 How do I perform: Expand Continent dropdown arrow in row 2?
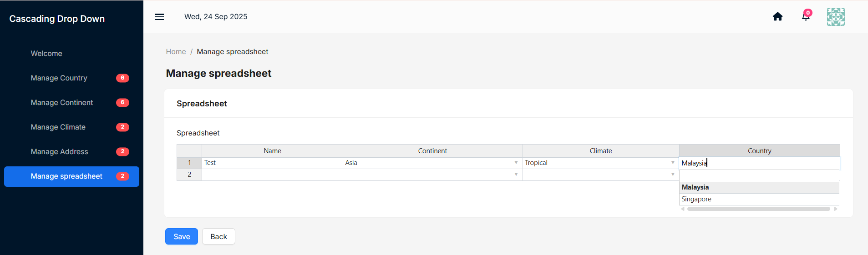(x=516, y=175)
